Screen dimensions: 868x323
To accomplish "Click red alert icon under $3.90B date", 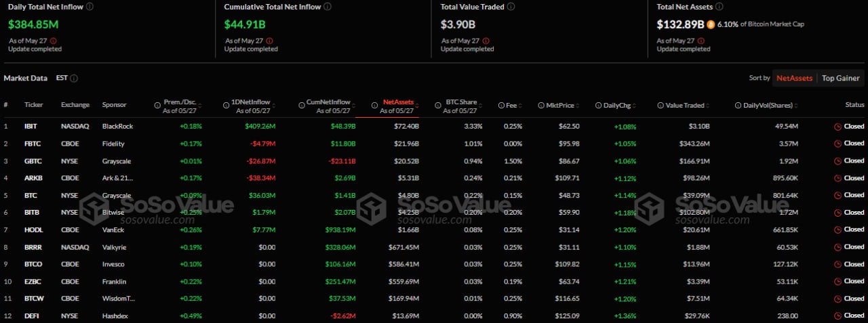I will pyautogui.click(x=486, y=41).
